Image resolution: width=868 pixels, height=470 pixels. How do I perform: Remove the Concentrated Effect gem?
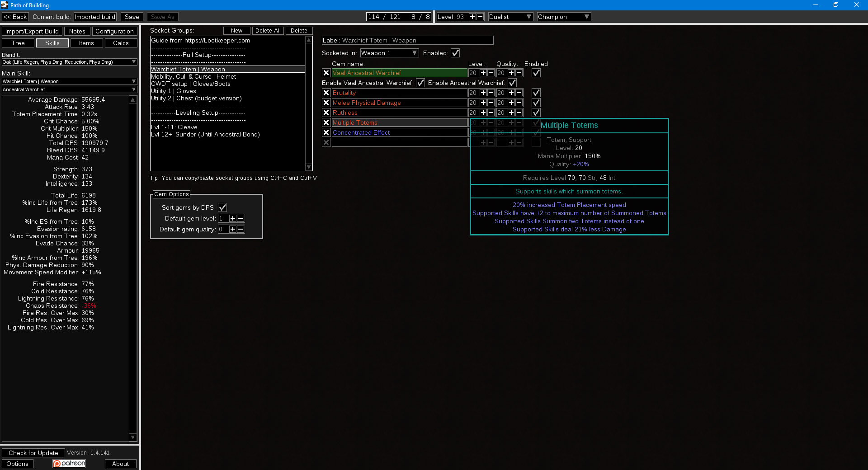326,132
